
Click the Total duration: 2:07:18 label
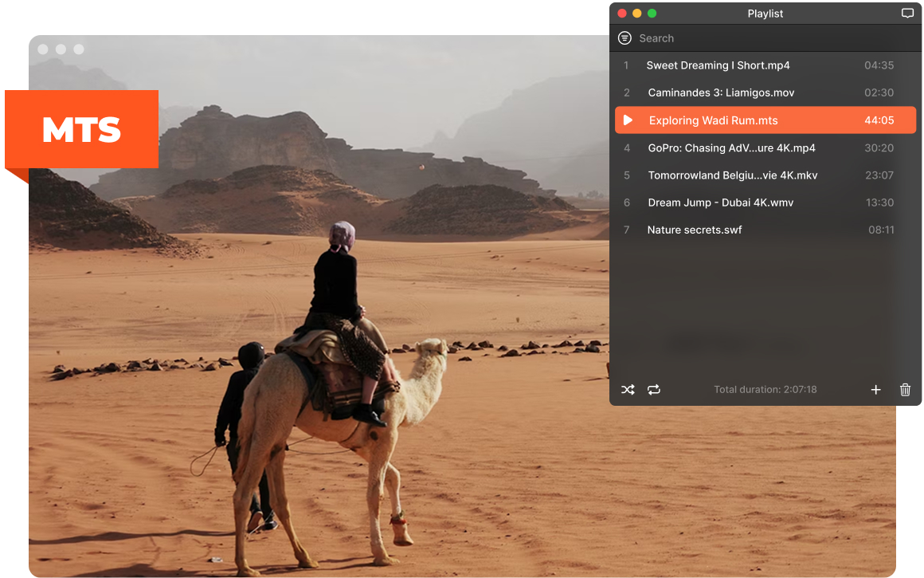pyautogui.click(x=765, y=389)
